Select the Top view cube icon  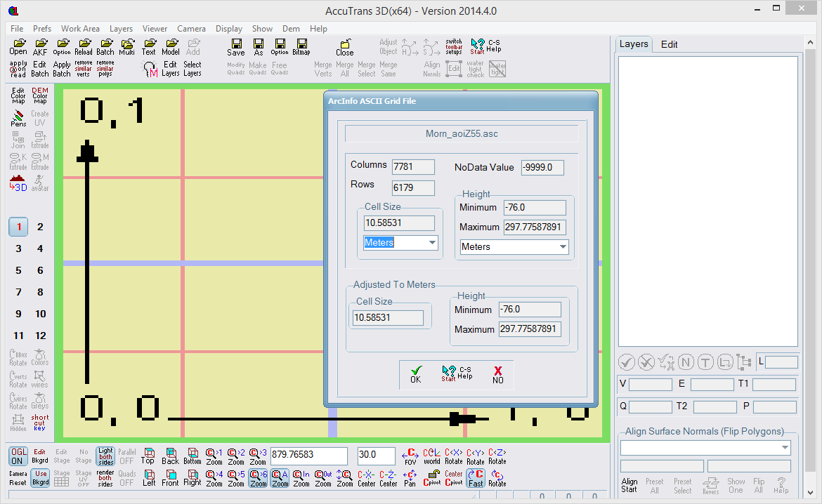point(148,456)
